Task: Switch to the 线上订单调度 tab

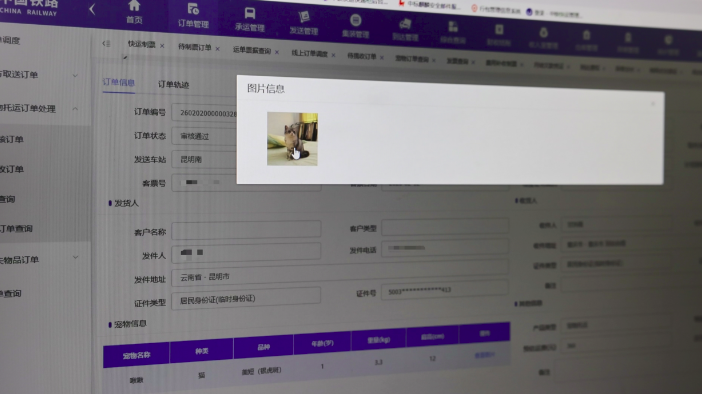Action: pyautogui.click(x=310, y=54)
